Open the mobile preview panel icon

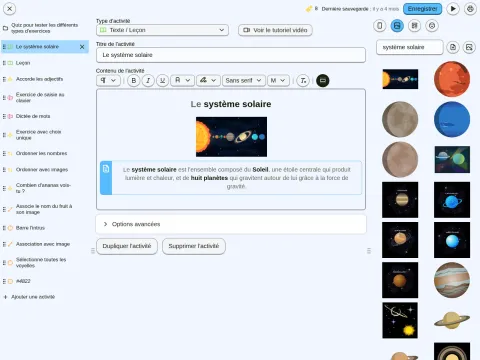[380, 26]
